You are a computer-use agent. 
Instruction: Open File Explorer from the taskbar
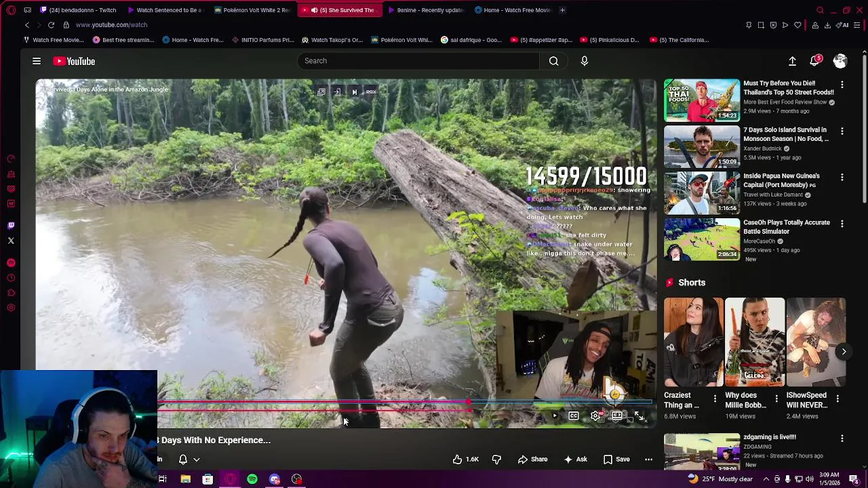tap(185, 479)
